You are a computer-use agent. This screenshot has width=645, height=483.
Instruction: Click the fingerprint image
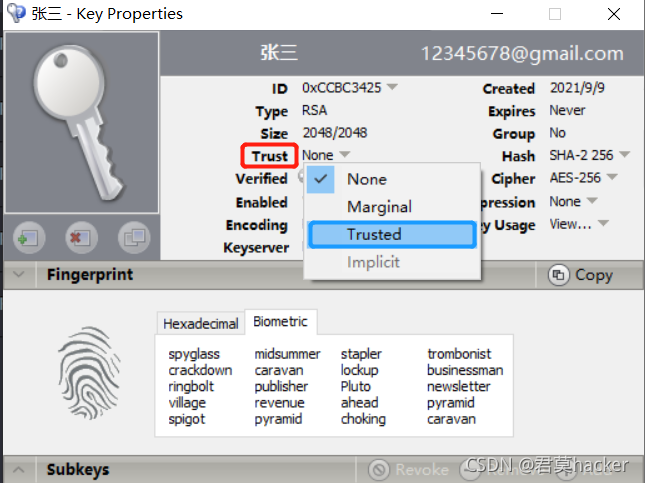click(89, 373)
